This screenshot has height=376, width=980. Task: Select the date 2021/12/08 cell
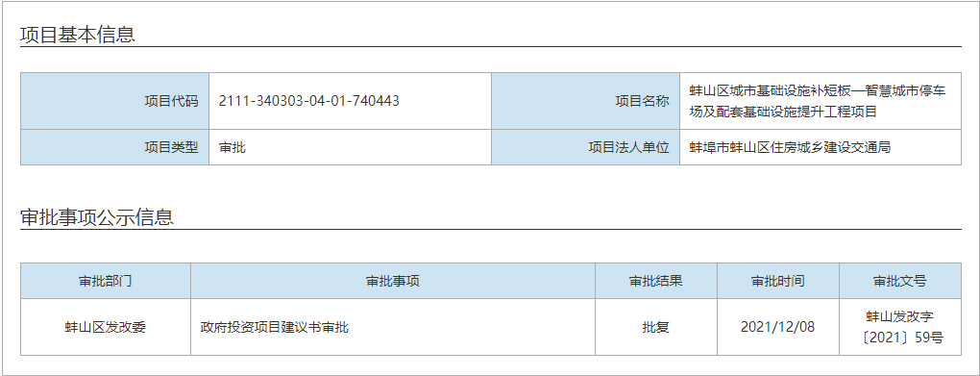(x=777, y=327)
